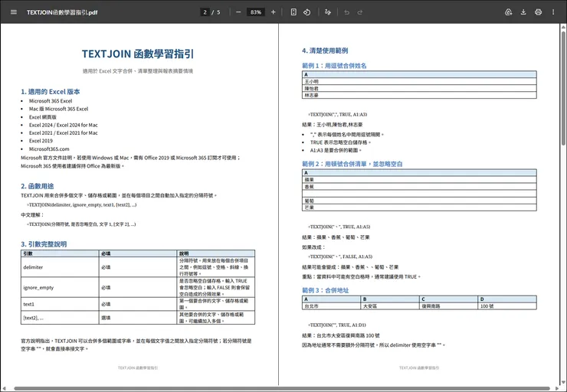Screen dimensions: 567x392
Task: Click result line '結果：台北市大安區復興南路 100 號'
Action: tap(341, 335)
